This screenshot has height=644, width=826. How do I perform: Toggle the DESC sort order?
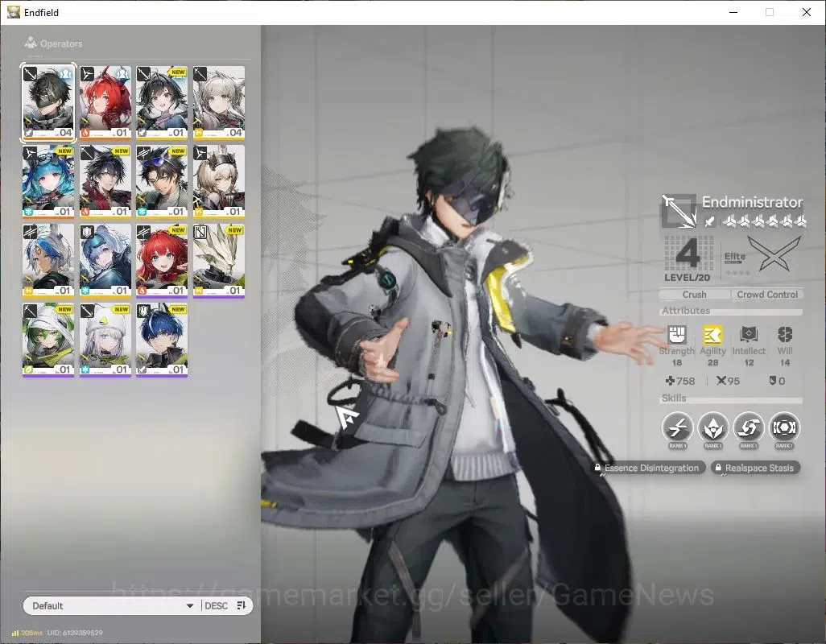(216, 605)
